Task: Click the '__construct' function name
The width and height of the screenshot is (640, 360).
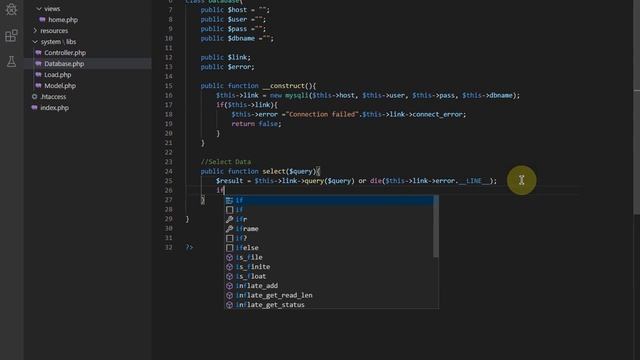Action: [284, 86]
